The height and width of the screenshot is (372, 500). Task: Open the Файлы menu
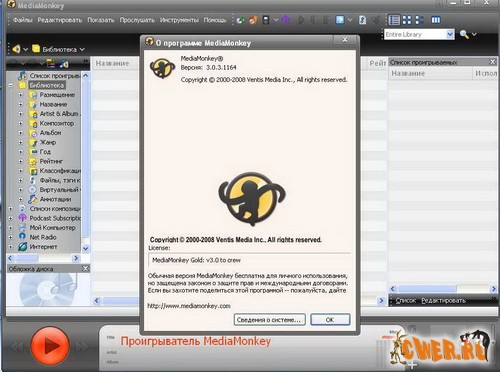pos(23,20)
